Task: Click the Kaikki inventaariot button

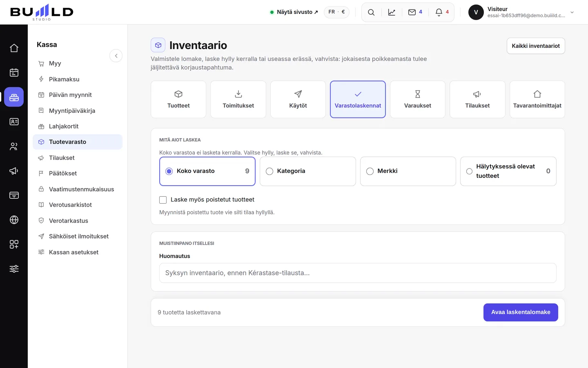Action: pos(536,46)
